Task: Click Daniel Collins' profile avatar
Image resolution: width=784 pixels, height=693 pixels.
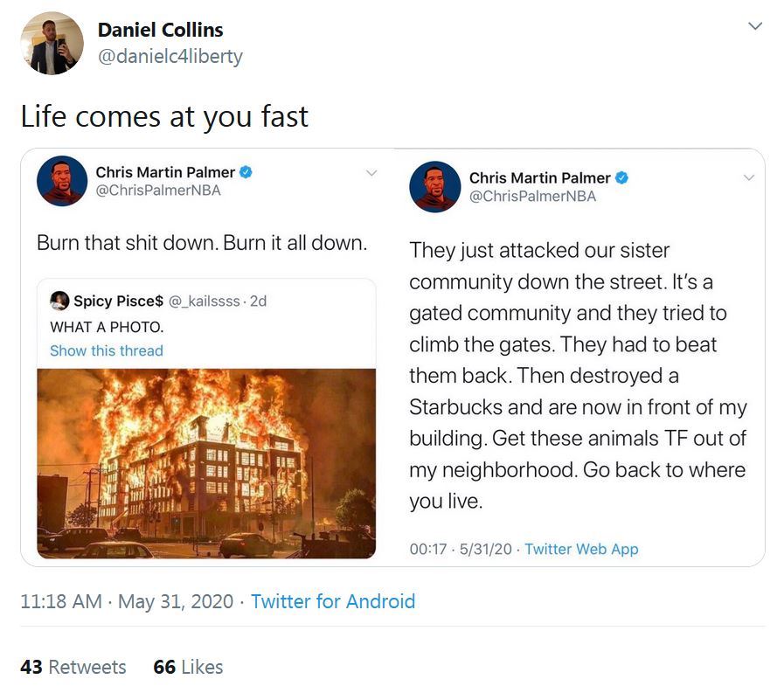Action: pyautogui.click(x=52, y=43)
